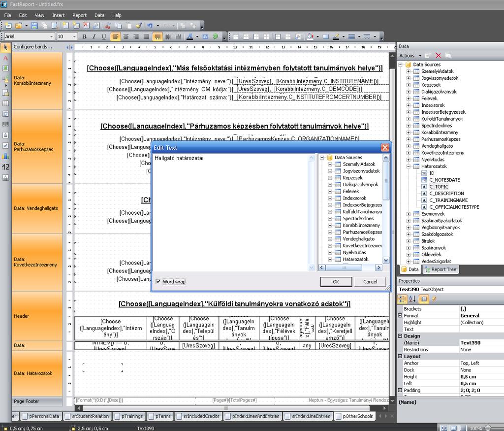Open the File menu
The height and width of the screenshot is (431, 504).
[8, 15]
